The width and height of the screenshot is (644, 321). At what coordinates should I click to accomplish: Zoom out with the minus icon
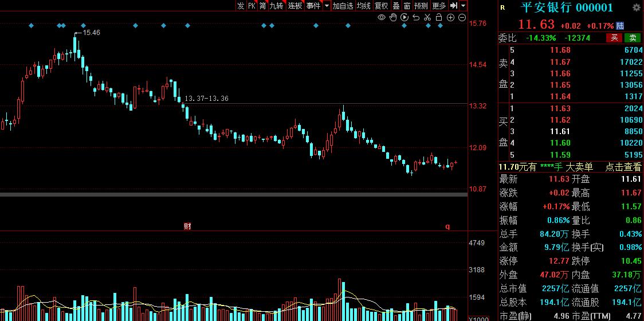point(462,17)
